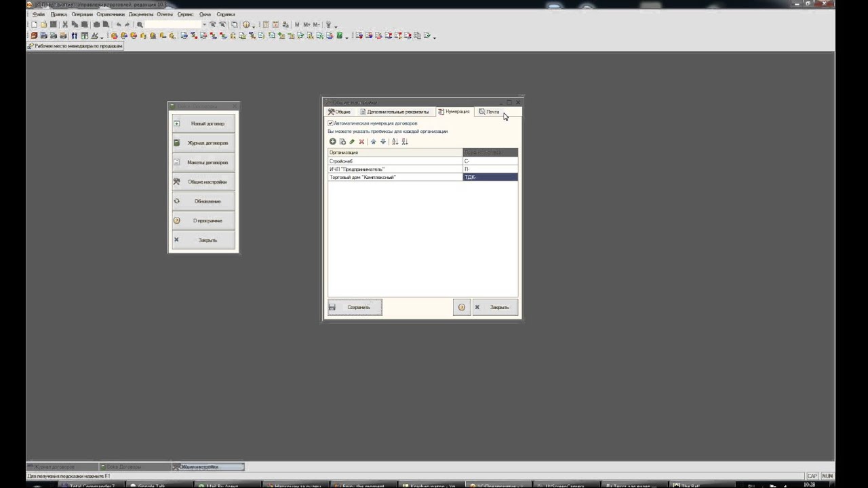Click the Закрыть button in the settings dialog
This screenshot has width=868, height=488.
pyautogui.click(x=495, y=307)
